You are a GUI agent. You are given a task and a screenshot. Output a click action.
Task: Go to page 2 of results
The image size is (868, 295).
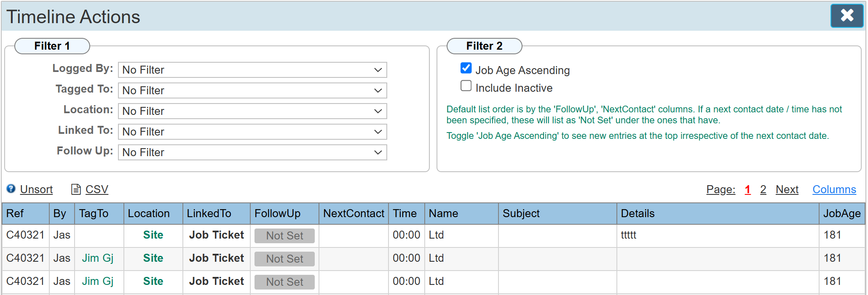763,190
